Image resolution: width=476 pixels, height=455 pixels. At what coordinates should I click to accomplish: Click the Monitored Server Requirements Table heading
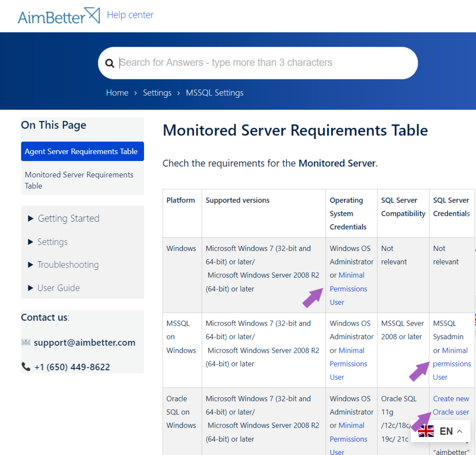click(295, 130)
